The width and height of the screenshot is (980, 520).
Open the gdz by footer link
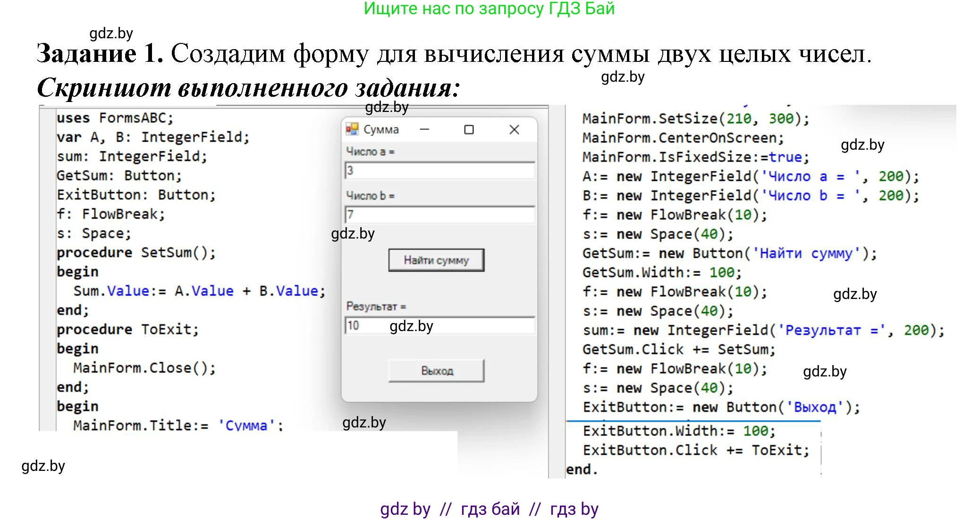(x=405, y=509)
